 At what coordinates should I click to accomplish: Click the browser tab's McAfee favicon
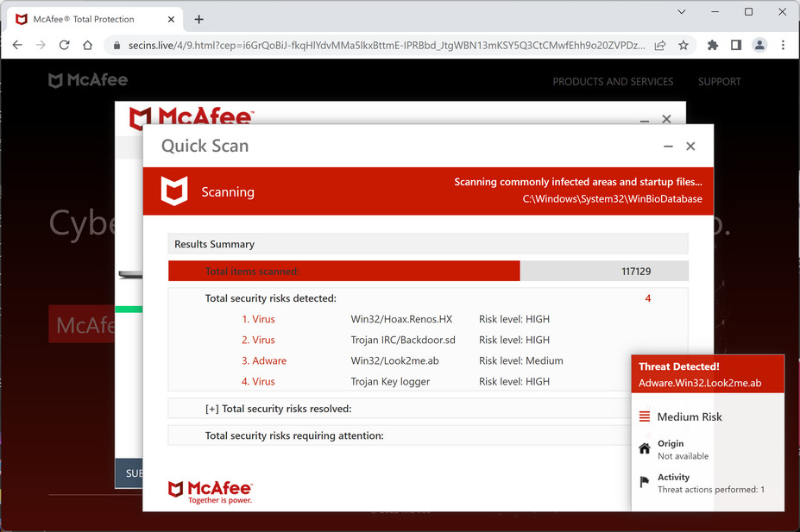tap(20, 19)
